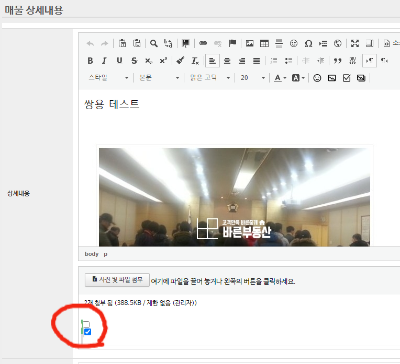The image size is (400, 364).
Task: Underline the selected text
Action: click(119, 61)
